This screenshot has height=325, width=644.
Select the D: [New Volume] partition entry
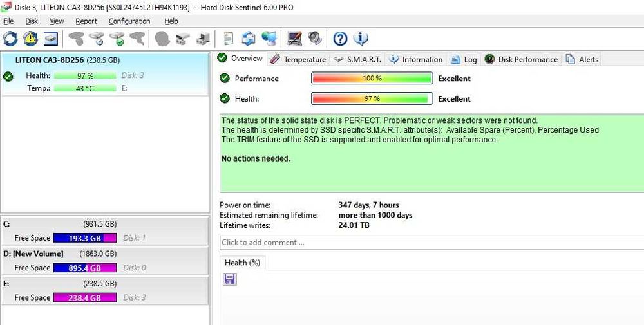(x=105, y=261)
